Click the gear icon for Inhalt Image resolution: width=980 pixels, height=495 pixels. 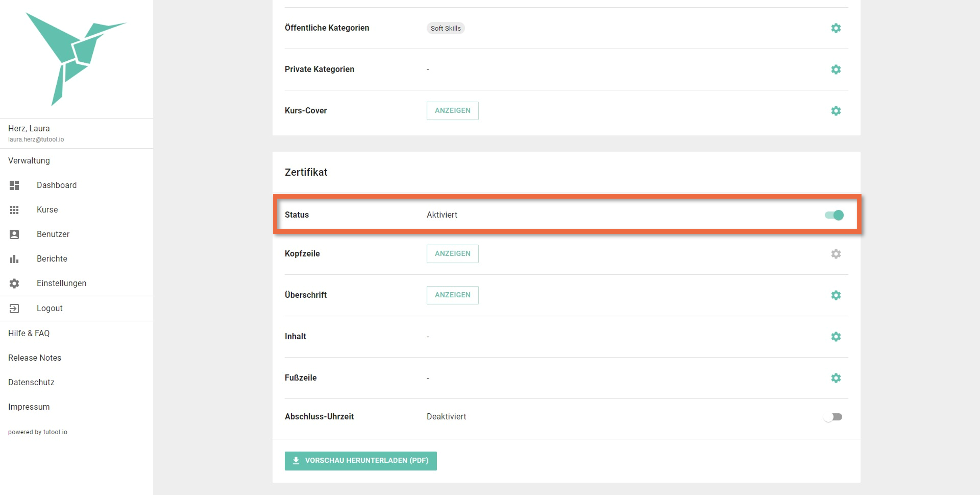835,337
